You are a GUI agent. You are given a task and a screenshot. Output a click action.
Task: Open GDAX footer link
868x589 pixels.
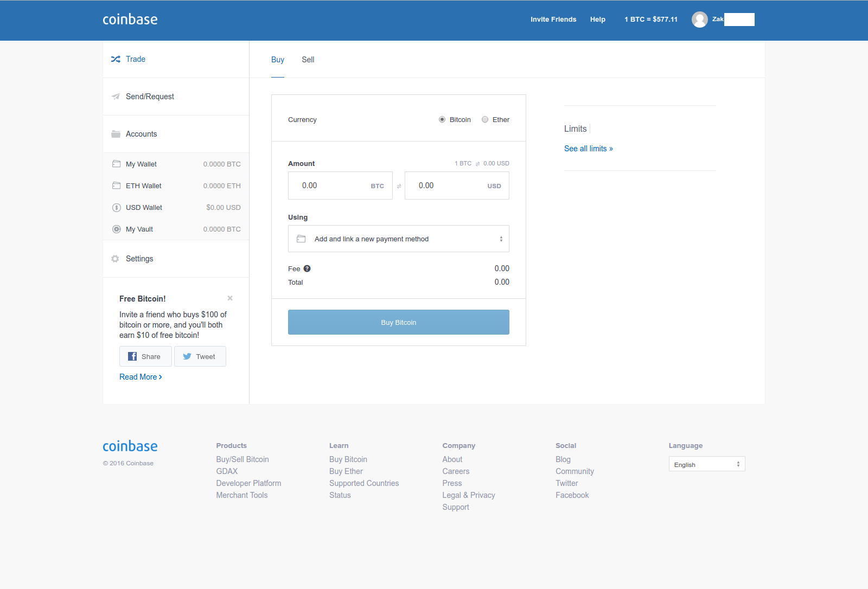point(227,471)
